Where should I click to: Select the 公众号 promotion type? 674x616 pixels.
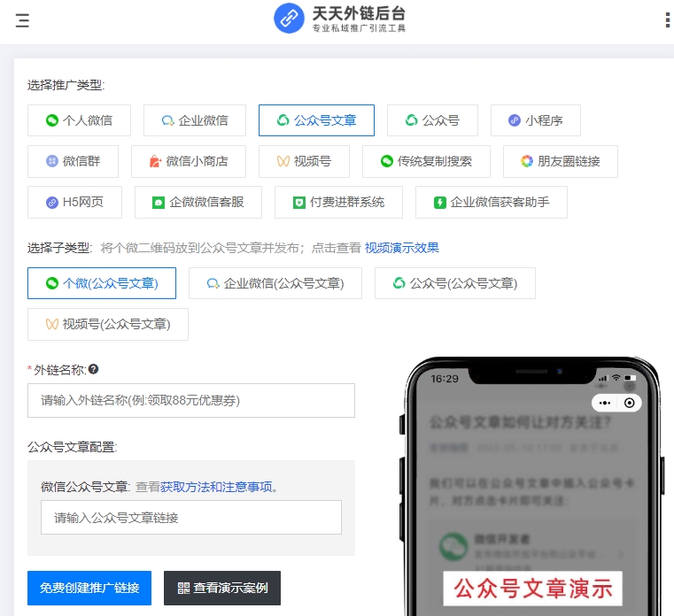[432, 120]
